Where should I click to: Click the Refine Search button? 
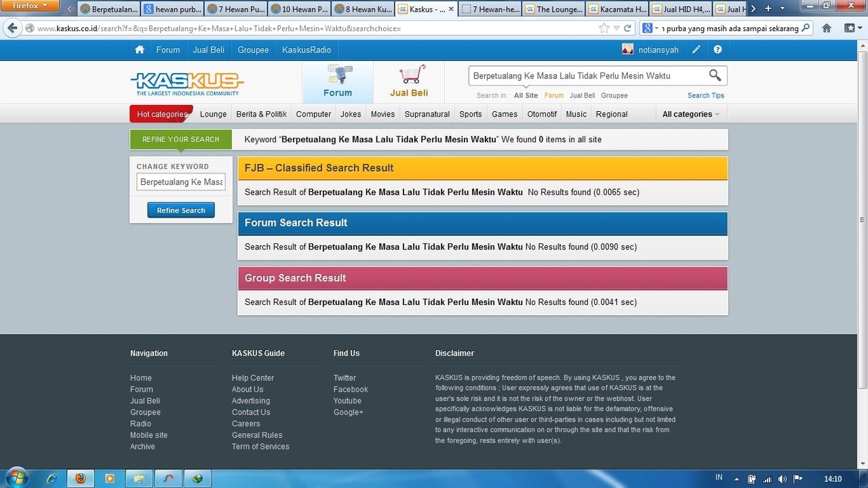click(181, 210)
